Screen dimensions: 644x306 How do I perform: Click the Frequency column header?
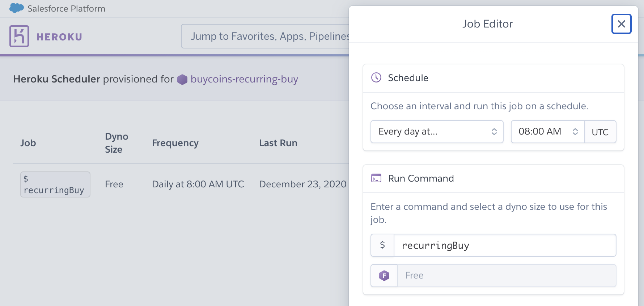pos(175,143)
